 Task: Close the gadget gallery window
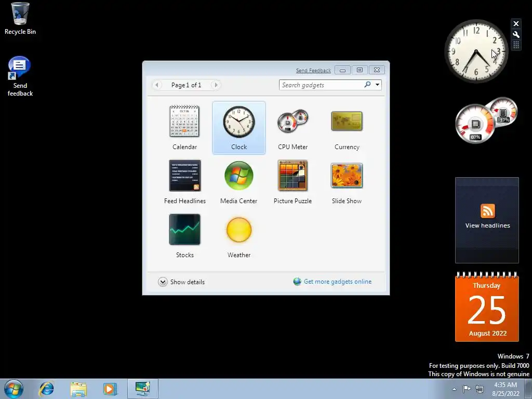pyautogui.click(x=377, y=70)
